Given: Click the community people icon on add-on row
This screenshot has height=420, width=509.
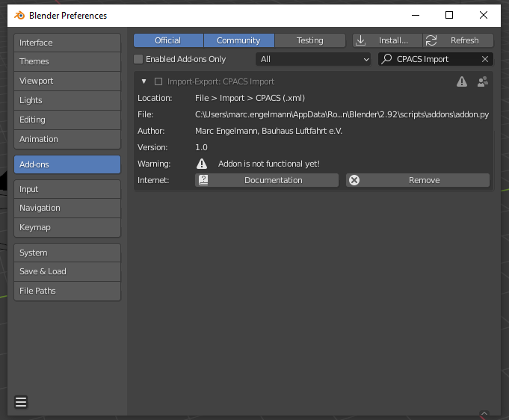Looking at the screenshot, I should tap(483, 81).
